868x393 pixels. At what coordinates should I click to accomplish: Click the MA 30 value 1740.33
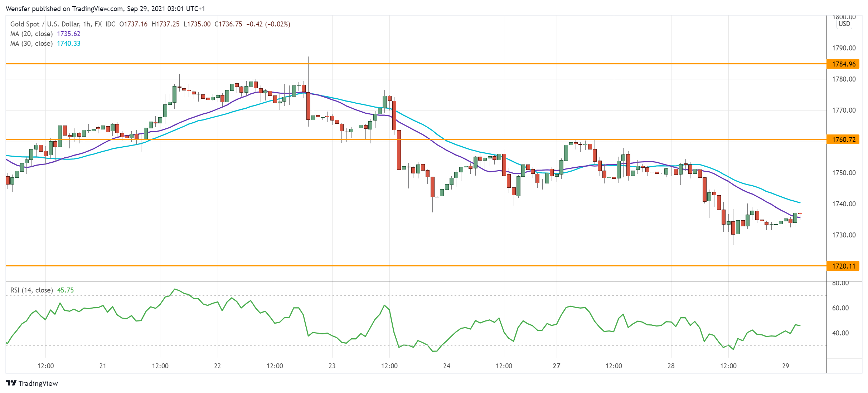(69, 43)
